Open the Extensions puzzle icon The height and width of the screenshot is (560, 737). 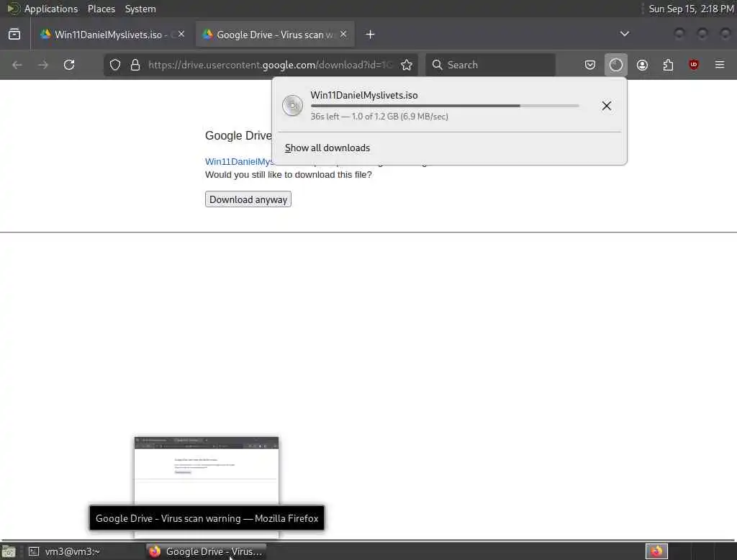coord(668,65)
